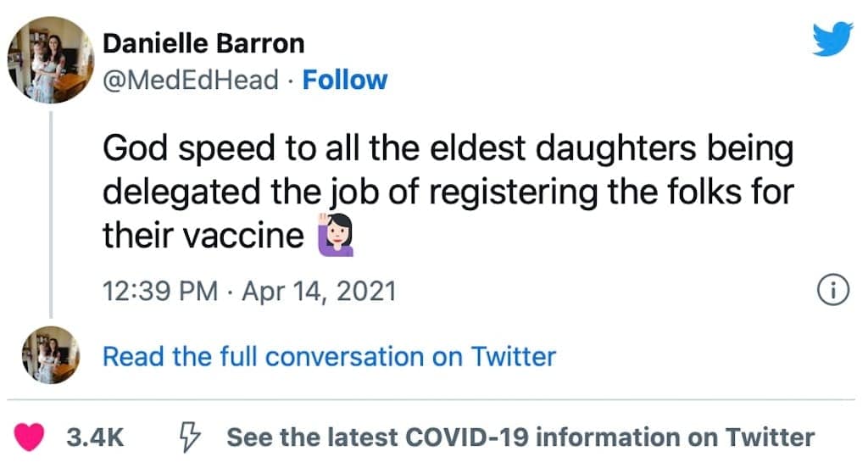Click the 12:39 PM time text
868x468 pixels.
click(x=160, y=292)
